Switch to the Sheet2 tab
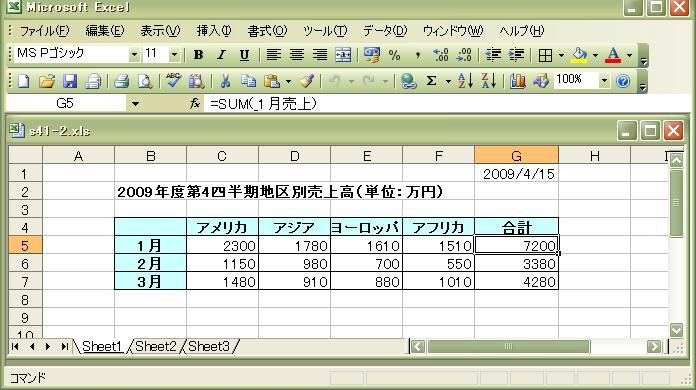Viewport: 696px width, 390px height. click(x=155, y=346)
